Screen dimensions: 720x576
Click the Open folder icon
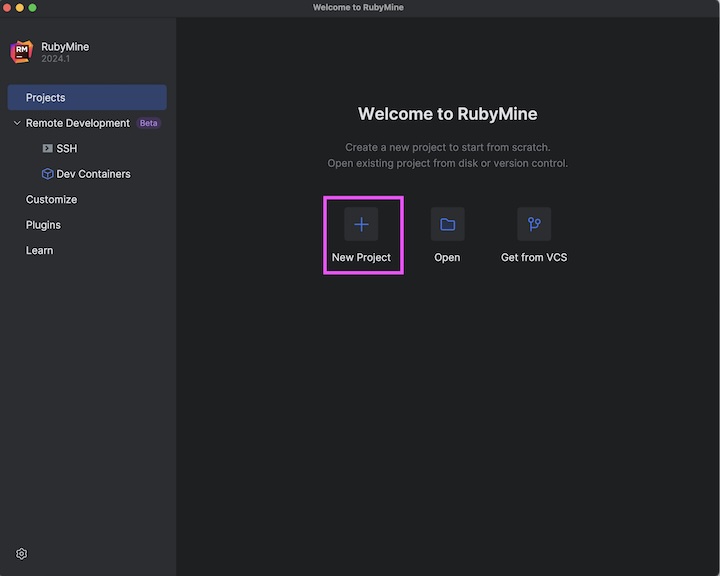[x=447, y=224]
